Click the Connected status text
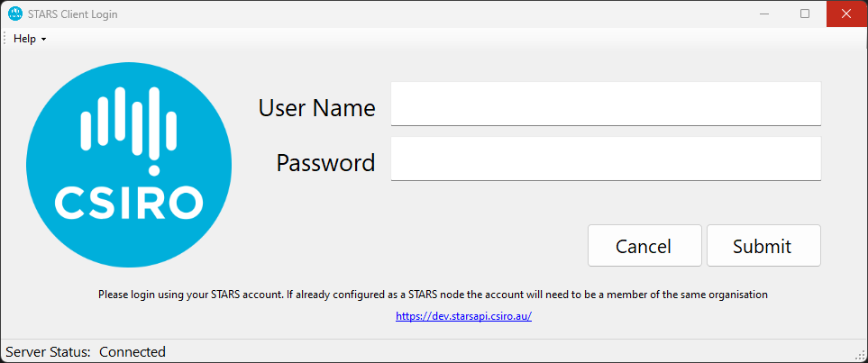The width and height of the screenshot is (868, 363). (x=132, y=351)
